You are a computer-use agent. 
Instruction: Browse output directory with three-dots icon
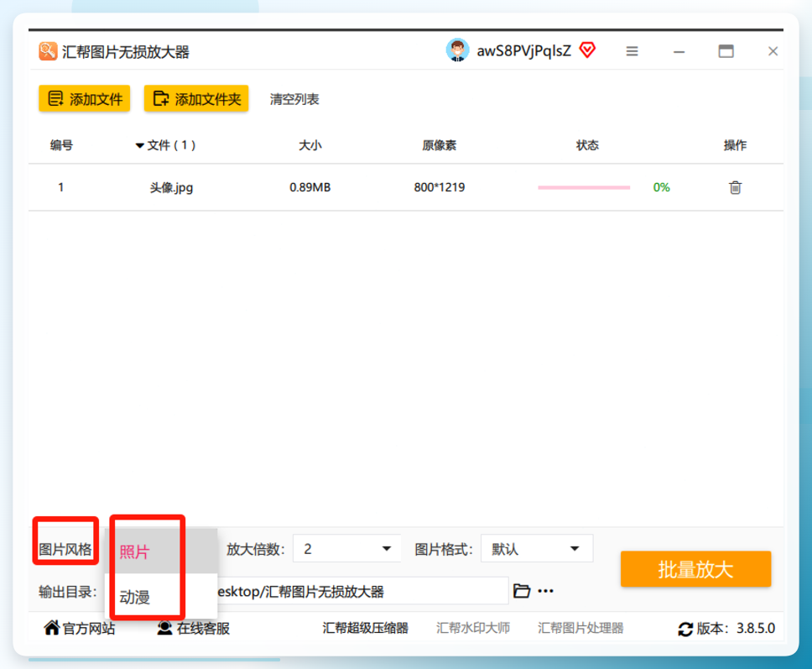[x=546, y=591]
